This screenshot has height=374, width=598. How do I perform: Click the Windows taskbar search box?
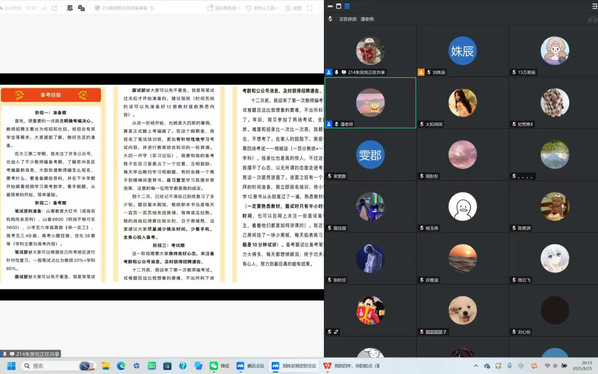coord(50,366)
